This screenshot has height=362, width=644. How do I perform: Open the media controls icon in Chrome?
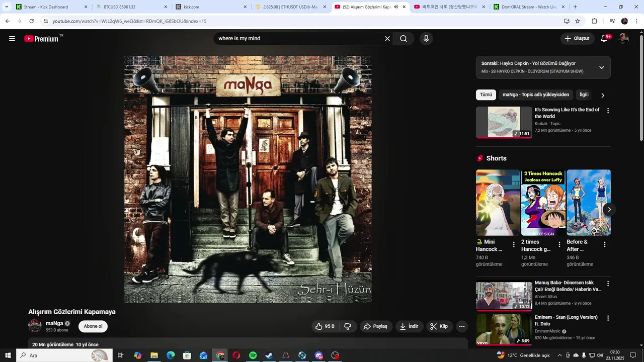(612, 21)
